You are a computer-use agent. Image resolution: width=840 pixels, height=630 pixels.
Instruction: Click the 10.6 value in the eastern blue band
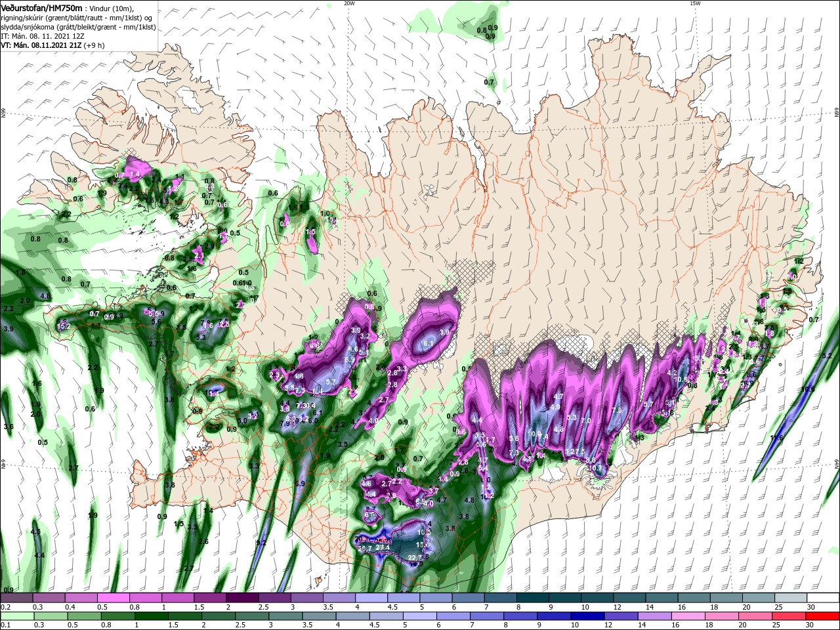(808, 388)
